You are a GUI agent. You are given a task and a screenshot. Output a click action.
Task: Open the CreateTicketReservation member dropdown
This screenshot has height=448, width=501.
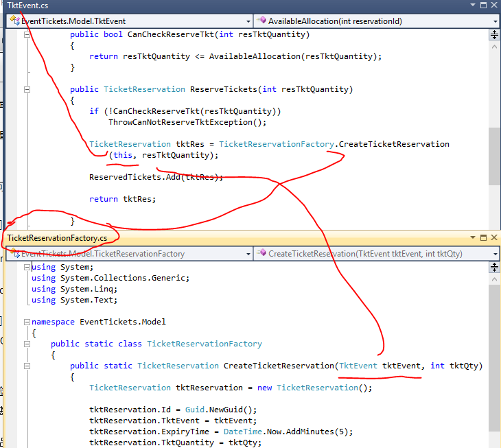tap(377, 254)
